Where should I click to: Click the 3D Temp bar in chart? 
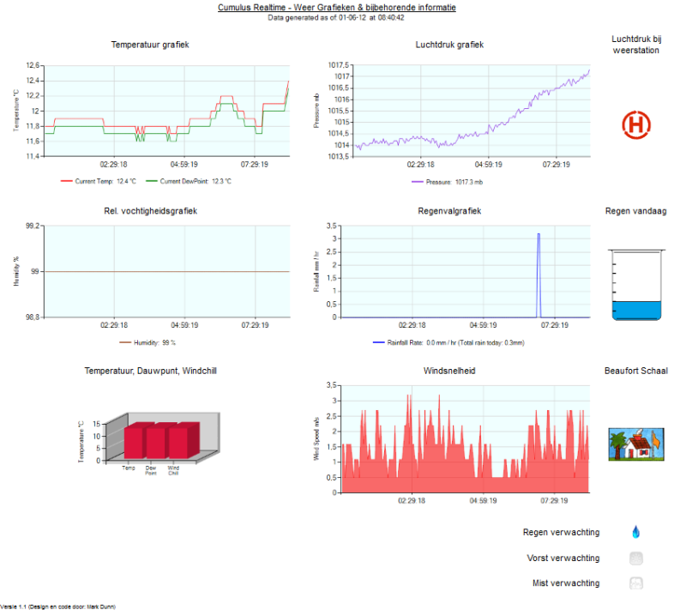[x=134, y=442]
